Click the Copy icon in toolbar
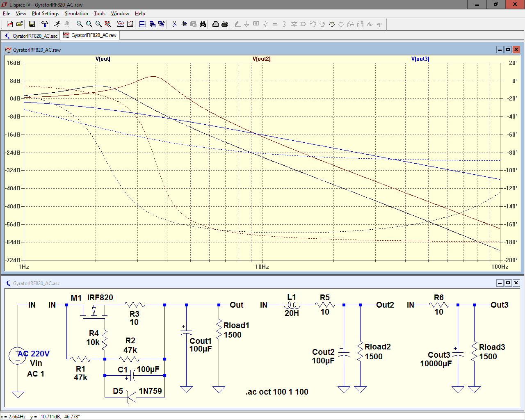525x420 pixels. [184, 24]
